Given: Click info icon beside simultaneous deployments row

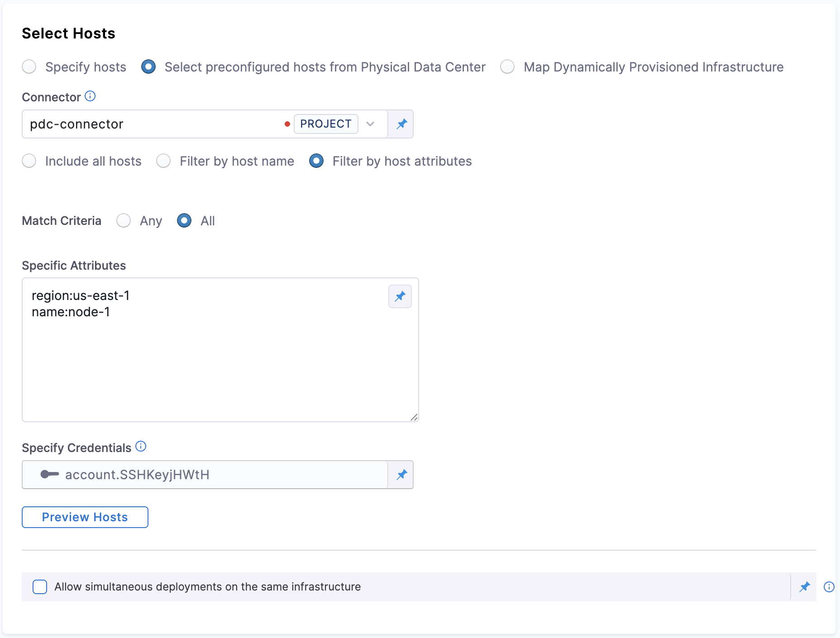Looking at the screenshot, I should click(829, 587).
